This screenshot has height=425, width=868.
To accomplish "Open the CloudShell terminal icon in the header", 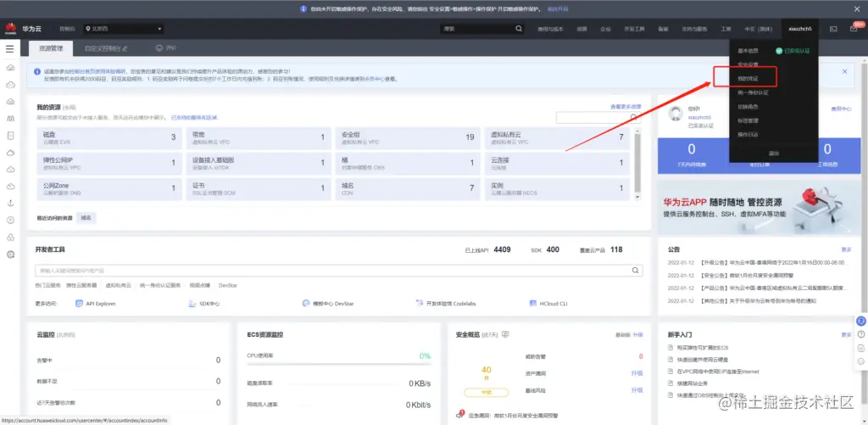I will pos(833,29).
